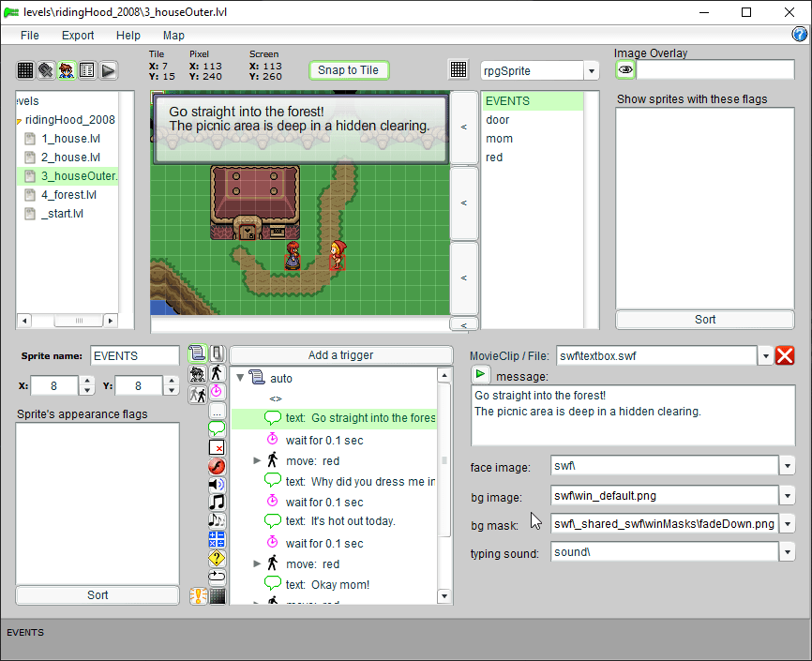Toggle the Image Overlay eye icon

[x=624, y=69]
